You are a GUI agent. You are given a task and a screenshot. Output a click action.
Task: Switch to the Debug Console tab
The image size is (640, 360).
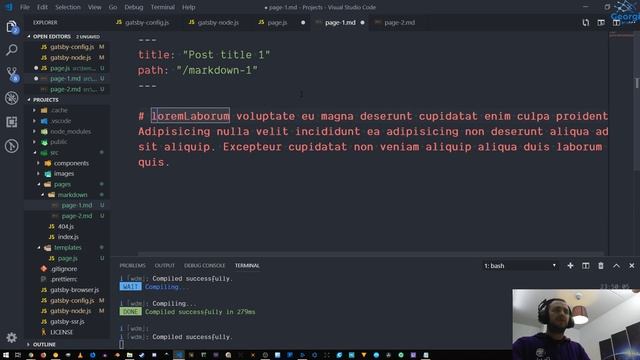(204, 266)
